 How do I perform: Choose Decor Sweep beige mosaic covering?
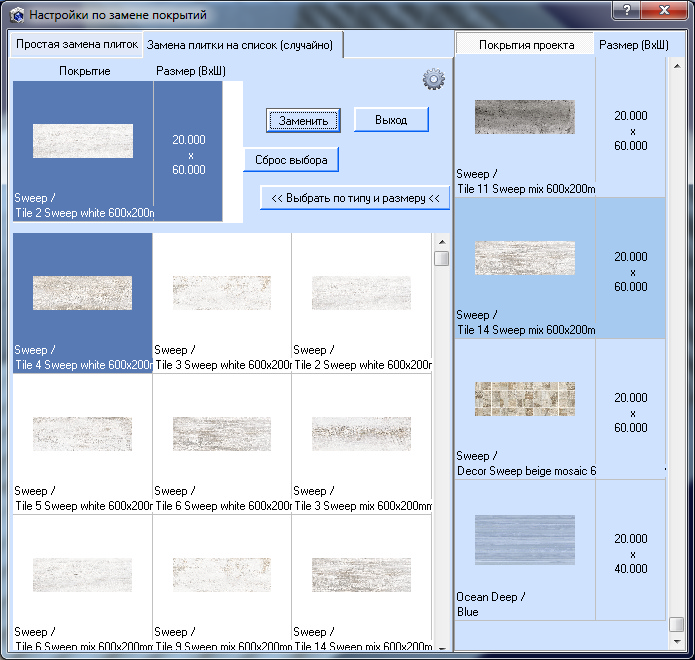pos(525,400)
